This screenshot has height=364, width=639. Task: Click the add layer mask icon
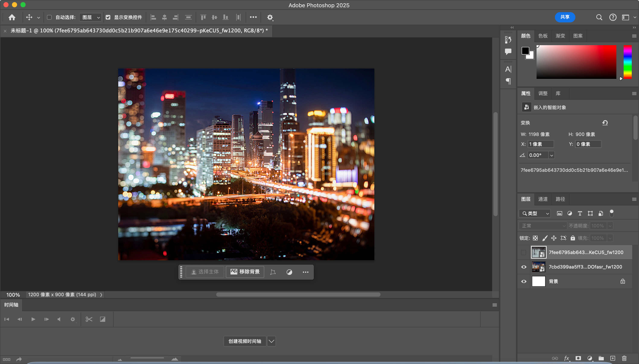pyautogui.click(x=578, y=358)
